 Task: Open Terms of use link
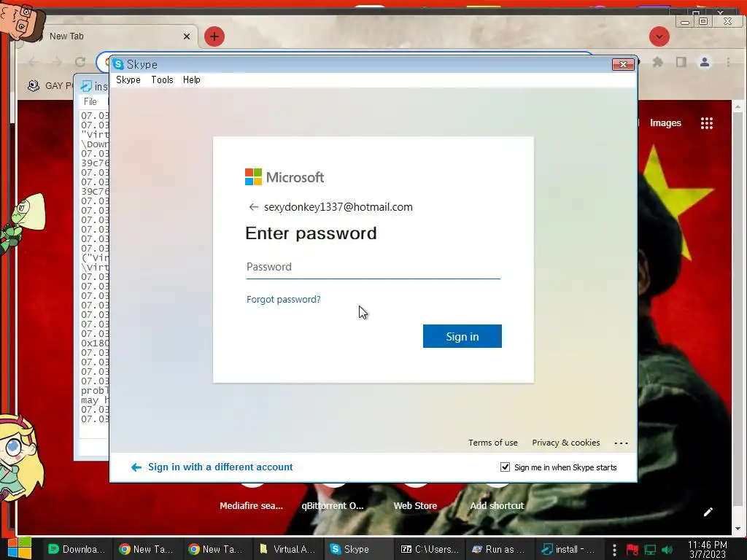point(492,443)
